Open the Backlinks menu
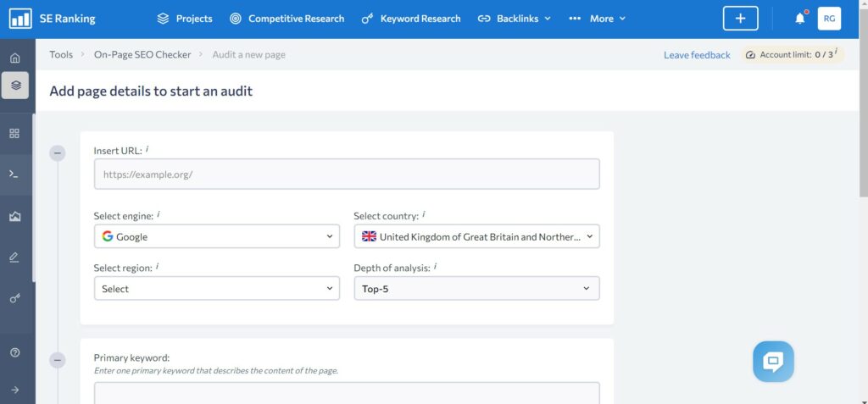The height and width of the screenshot is (404, 868). (x=515, y=19)
